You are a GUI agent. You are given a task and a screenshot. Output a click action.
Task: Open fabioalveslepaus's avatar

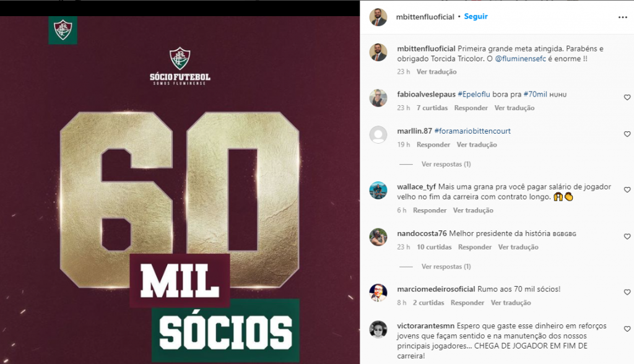pos(378,98)
